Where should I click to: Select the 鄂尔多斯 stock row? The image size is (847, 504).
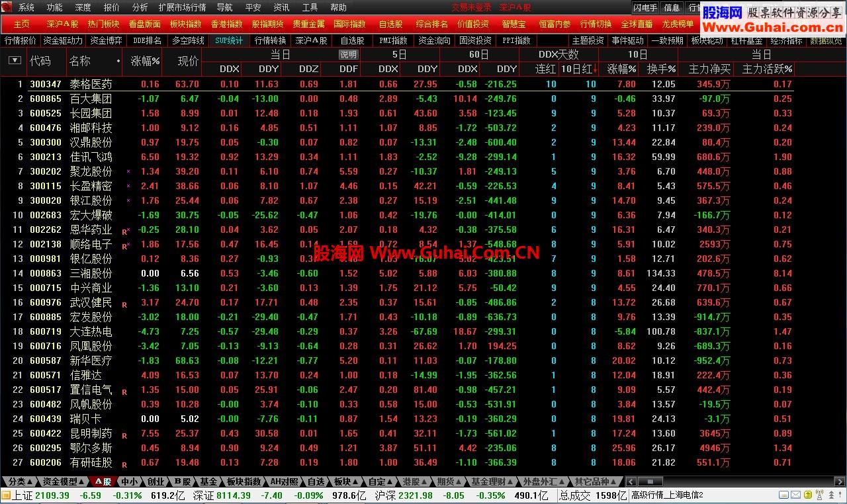tap(397, 448)
